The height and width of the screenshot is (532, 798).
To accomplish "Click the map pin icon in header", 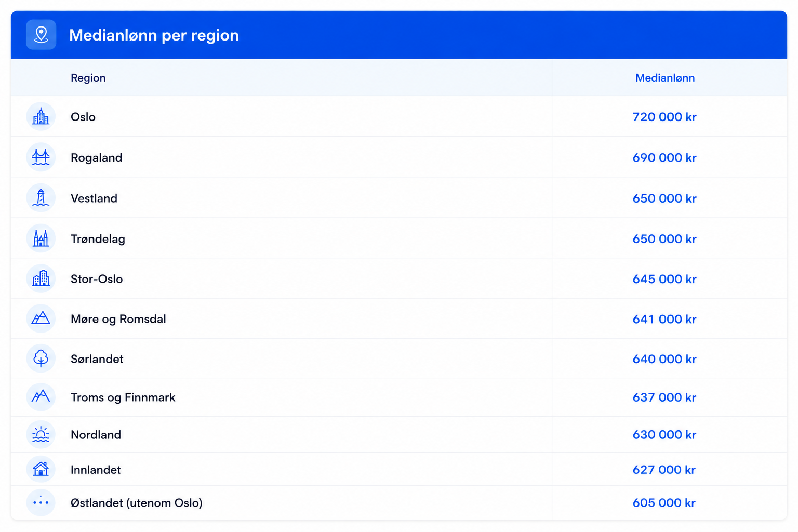I will 41,35.
